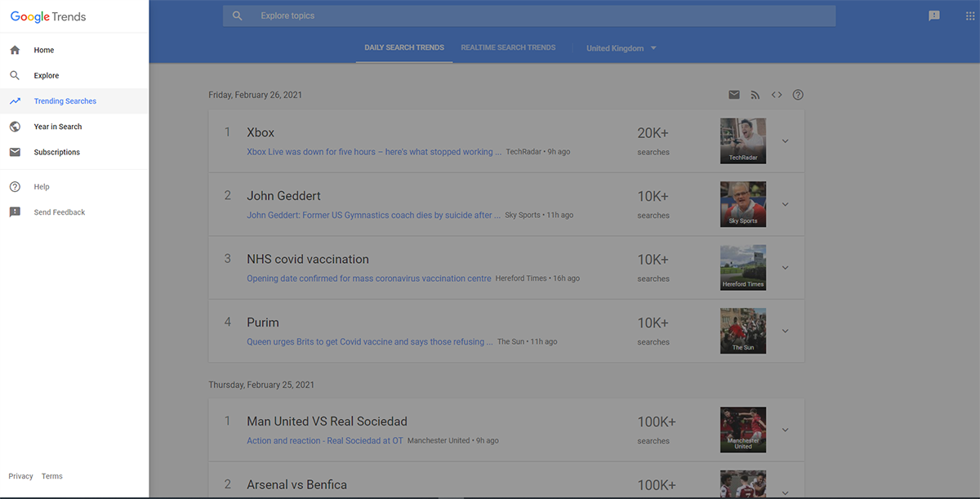
Task: Click the feedback icon in top header
Action: pos(934,16)
